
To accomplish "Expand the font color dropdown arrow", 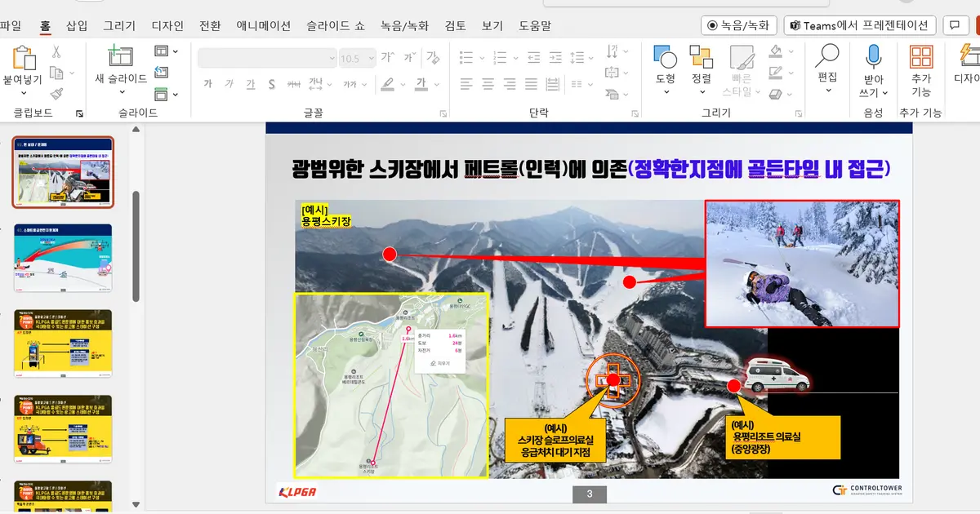I will click(436, 85).
